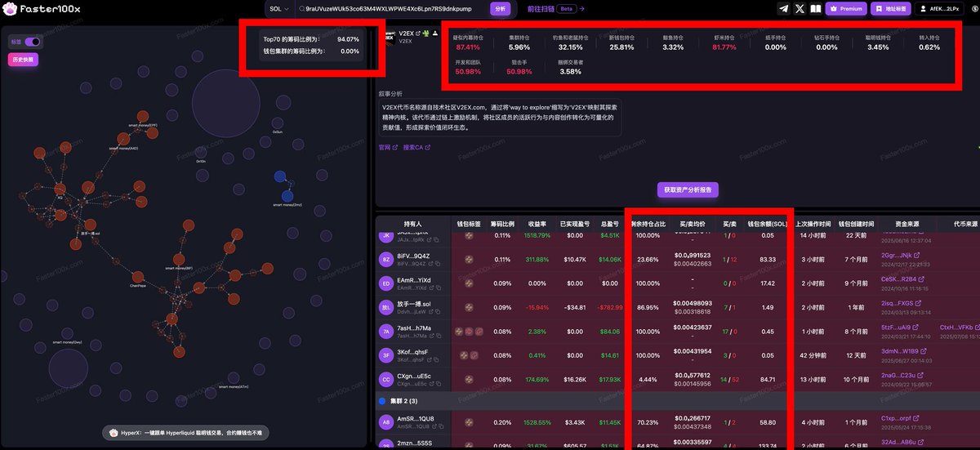Click the 集群 2 (3) cluster group row
Image resolution: width=980 pixels, height=450 pixels.
(678, 401)
